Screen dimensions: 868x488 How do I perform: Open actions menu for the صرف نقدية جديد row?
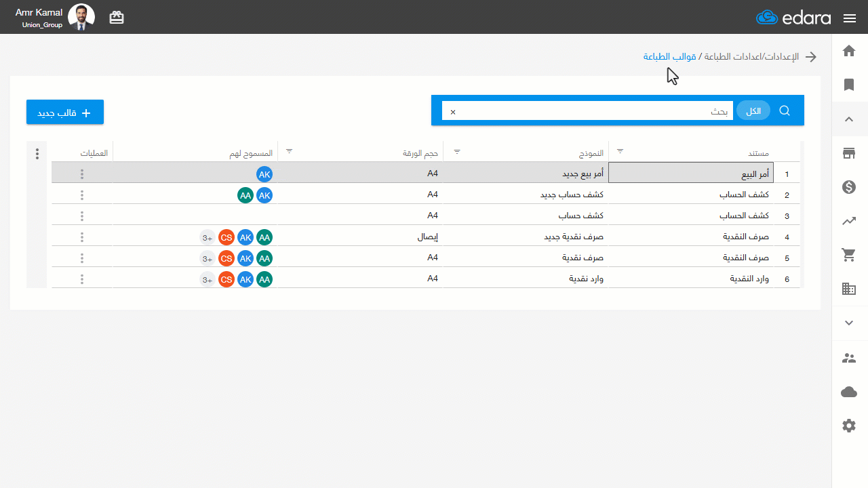pyautogui.click(x=82, y=237)
